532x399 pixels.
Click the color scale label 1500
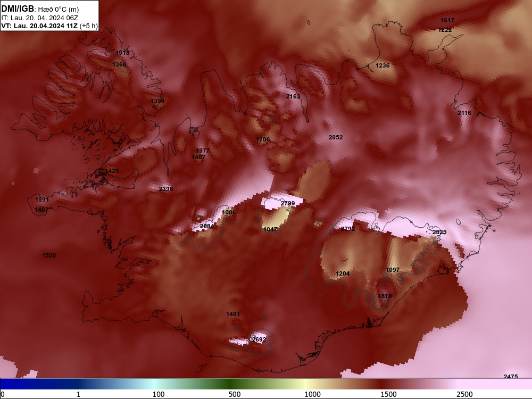[x=388, y=394]
